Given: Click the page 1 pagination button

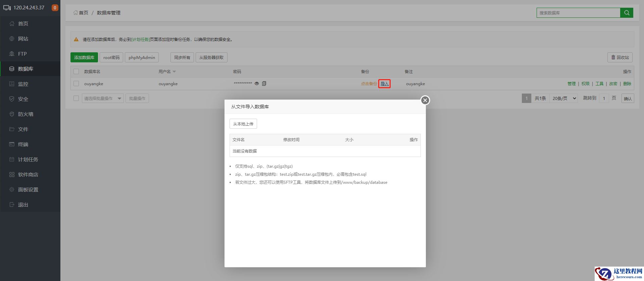Looking at the screenshot, I should [527, 98].
